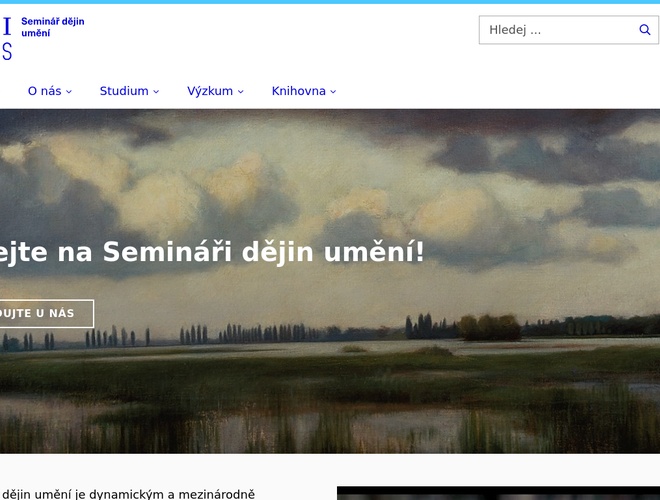Select the Výzkum menu item
This screenshot has height=500, width=660.
(209, 91)
